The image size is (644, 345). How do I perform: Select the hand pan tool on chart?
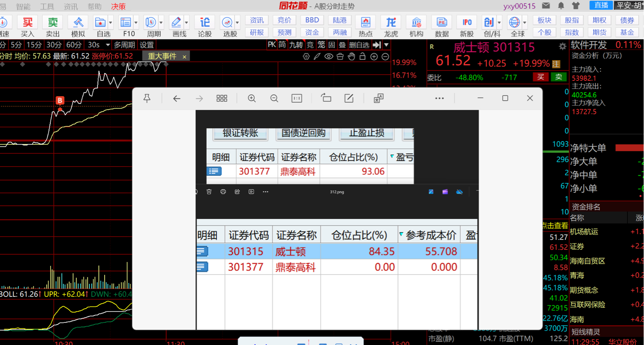(351, 57)
